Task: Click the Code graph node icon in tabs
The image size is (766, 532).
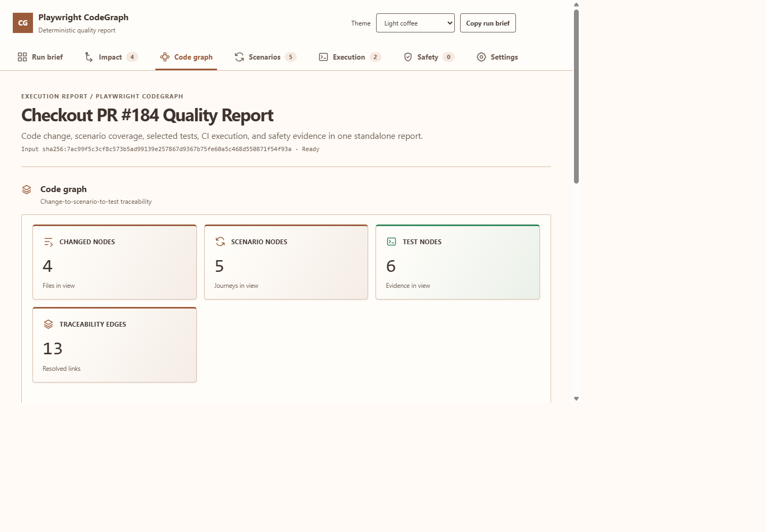Action: (165, 57)
